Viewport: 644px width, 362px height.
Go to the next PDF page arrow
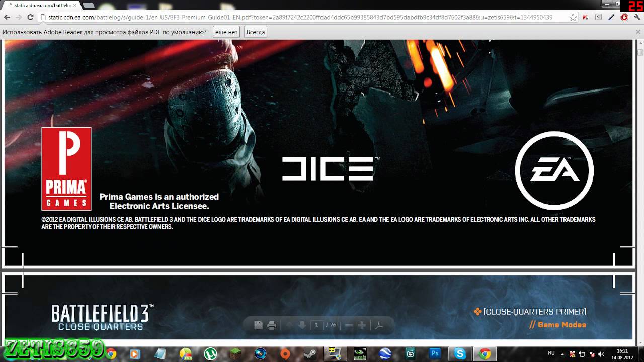302,325
